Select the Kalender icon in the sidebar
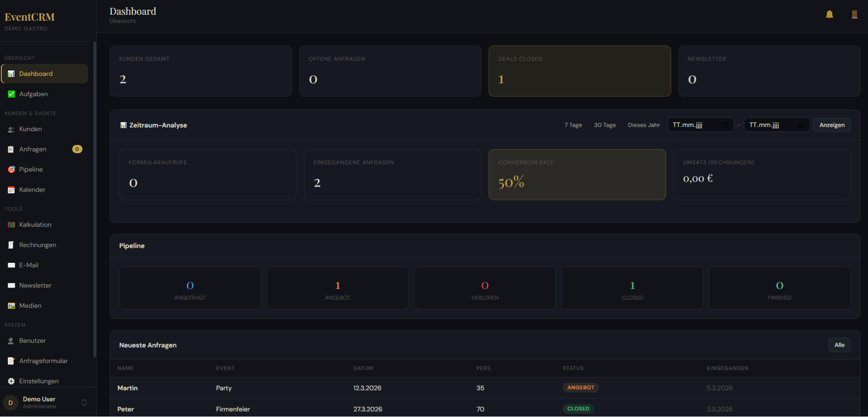868x417 pixels. [11, 190]
